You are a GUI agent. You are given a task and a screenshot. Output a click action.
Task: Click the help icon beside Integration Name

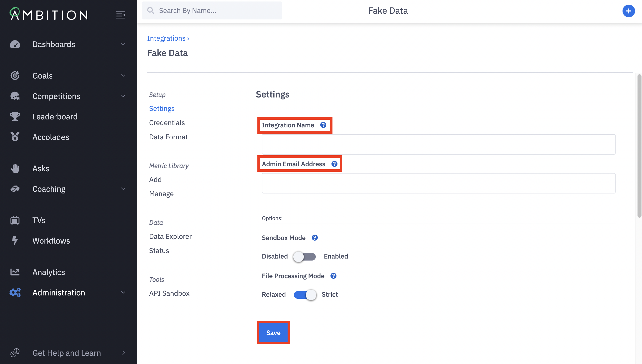click(323, 125)
